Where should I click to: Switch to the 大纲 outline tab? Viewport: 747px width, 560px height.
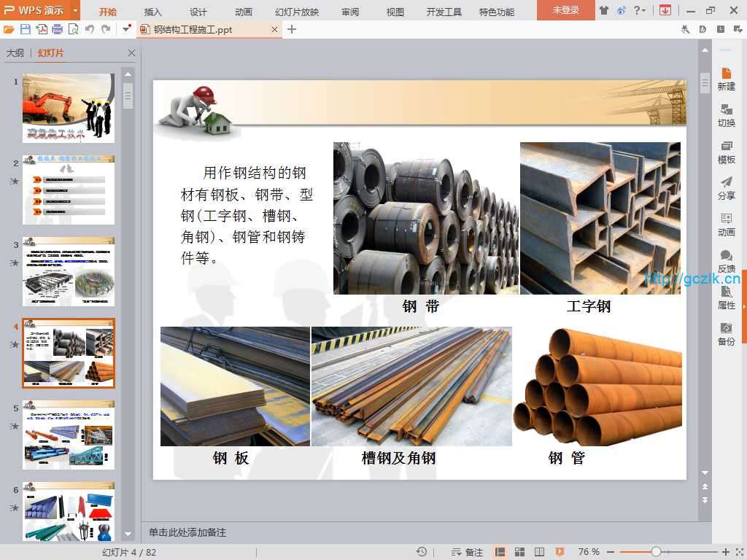(15, 53)
